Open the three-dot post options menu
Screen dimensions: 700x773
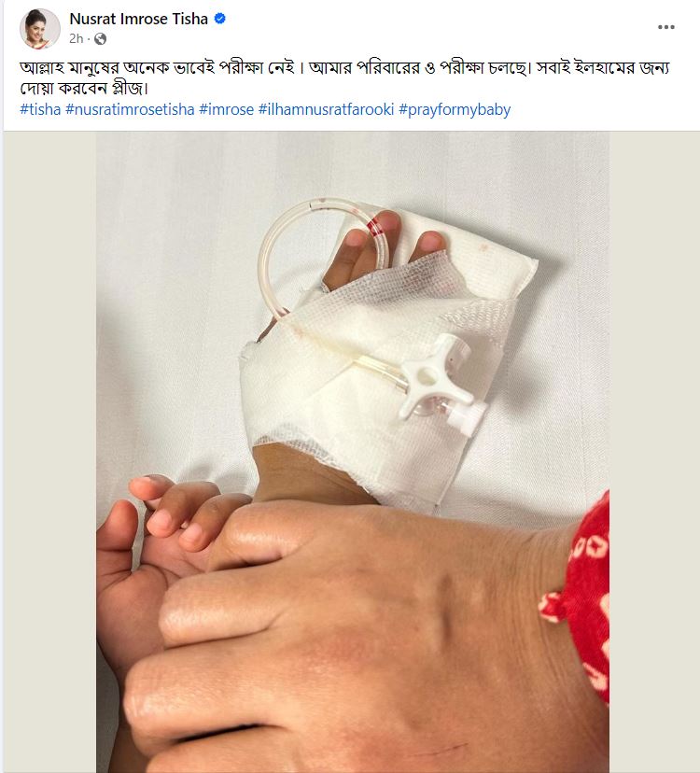point(666,27)
